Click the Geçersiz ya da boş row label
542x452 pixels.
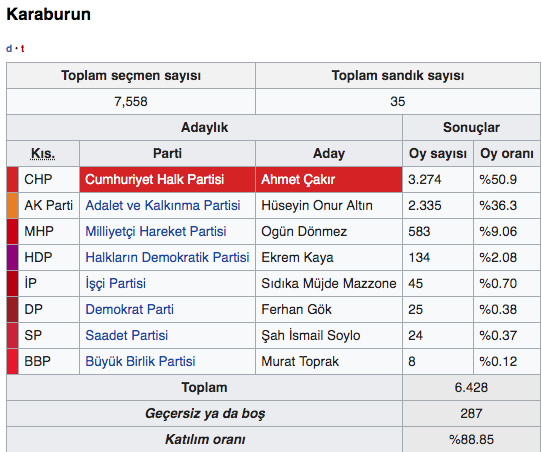[x=205, y=413]
